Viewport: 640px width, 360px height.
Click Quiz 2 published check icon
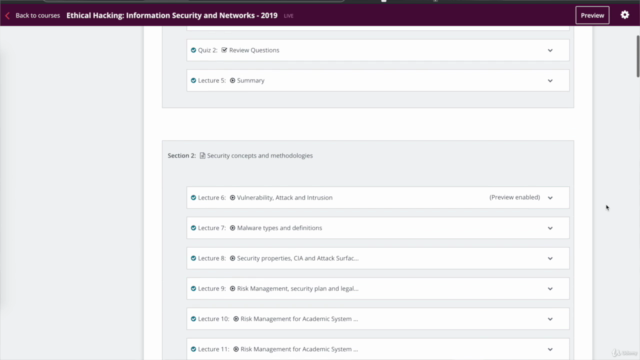193,50
